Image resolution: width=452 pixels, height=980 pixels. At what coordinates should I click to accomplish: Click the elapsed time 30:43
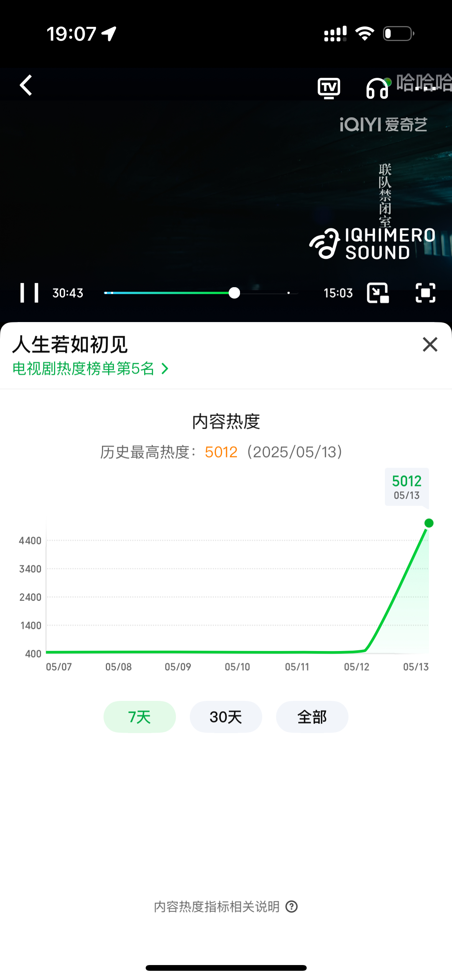tap(68, 293)
